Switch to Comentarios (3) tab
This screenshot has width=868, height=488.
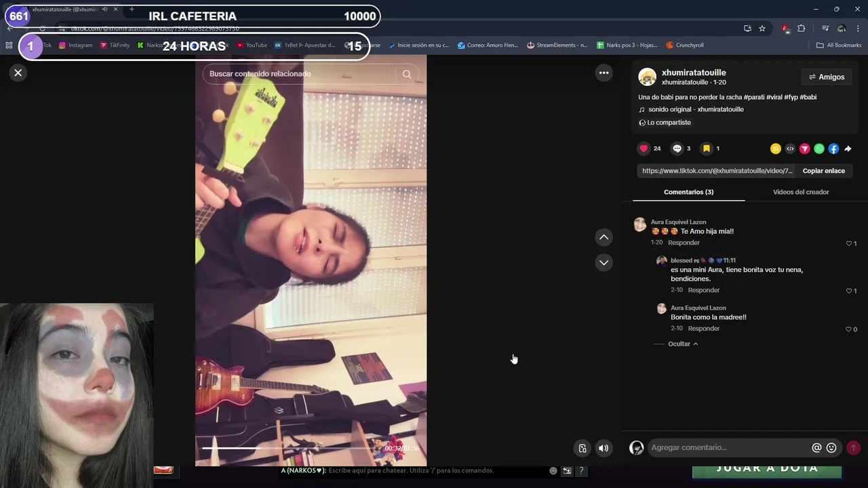point(688,192)
